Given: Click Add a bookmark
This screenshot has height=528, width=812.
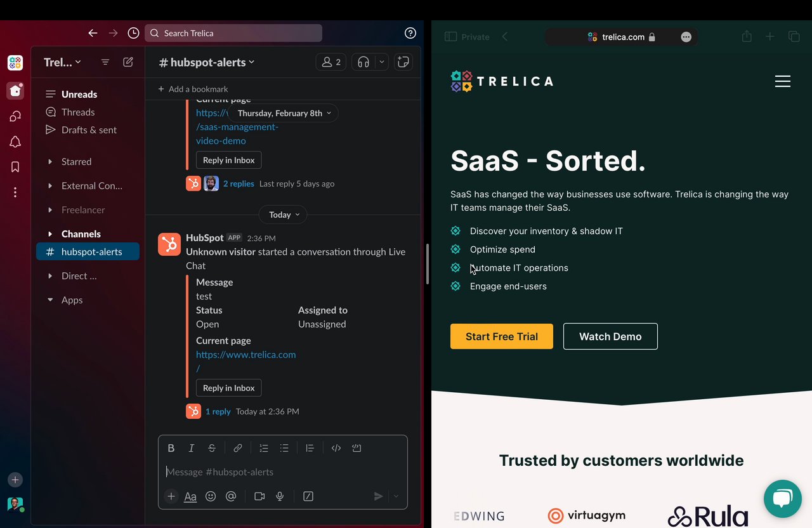Looking at the screenshot, I should tap(193, 89).
